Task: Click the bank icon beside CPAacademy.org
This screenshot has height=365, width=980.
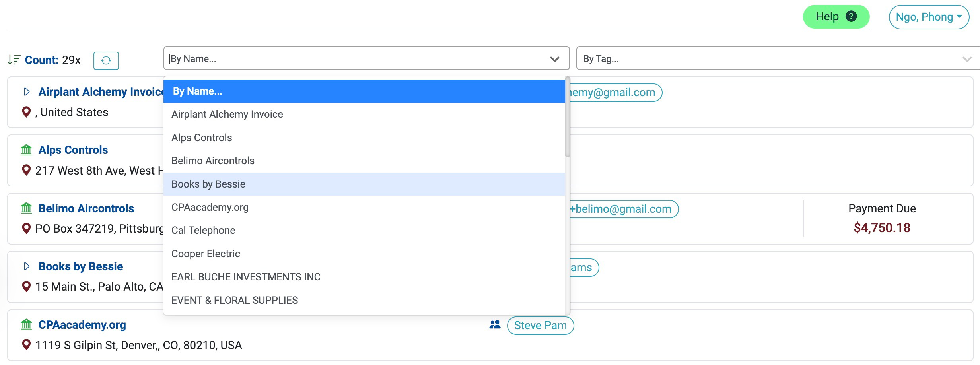Action: tap(26, 324)
